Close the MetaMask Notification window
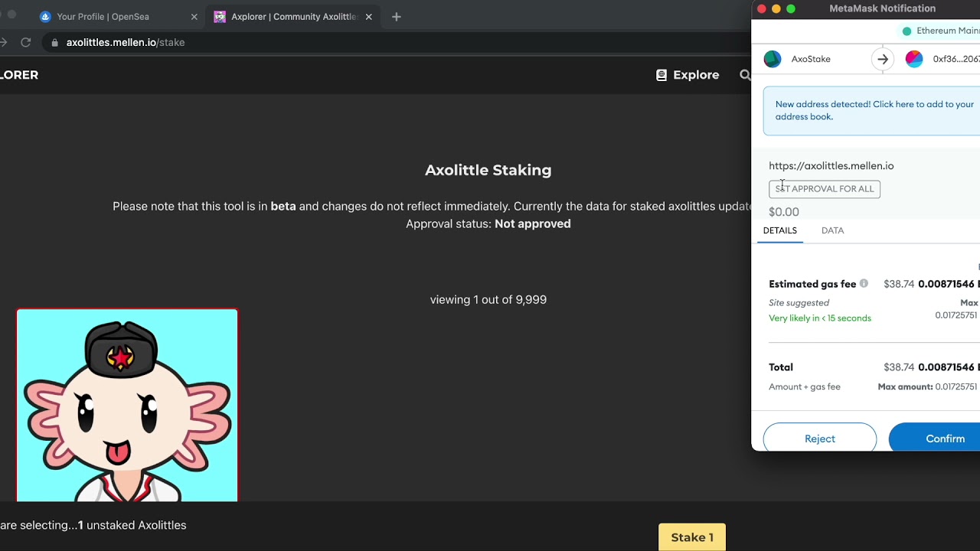980x551 pixels. [761, 9]
